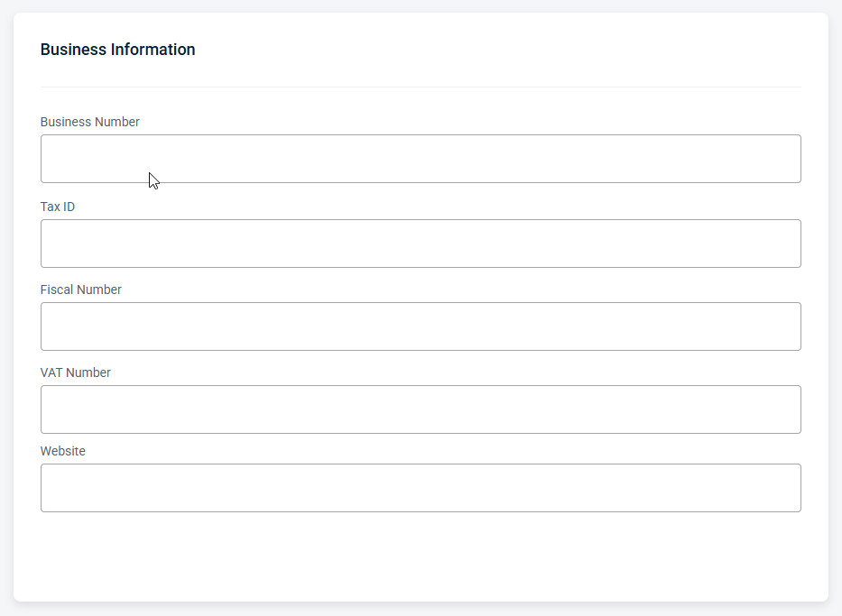Click the VAT Number label text
842x616 pixels.
tap(75, 372)
